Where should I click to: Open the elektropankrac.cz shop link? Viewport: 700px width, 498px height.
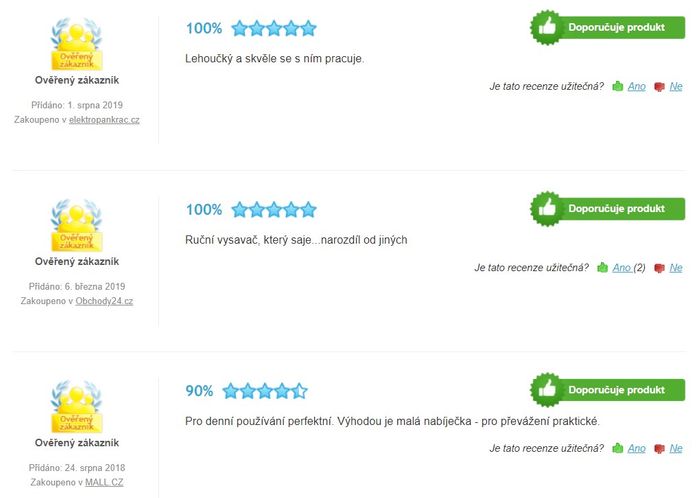point(104,120)
